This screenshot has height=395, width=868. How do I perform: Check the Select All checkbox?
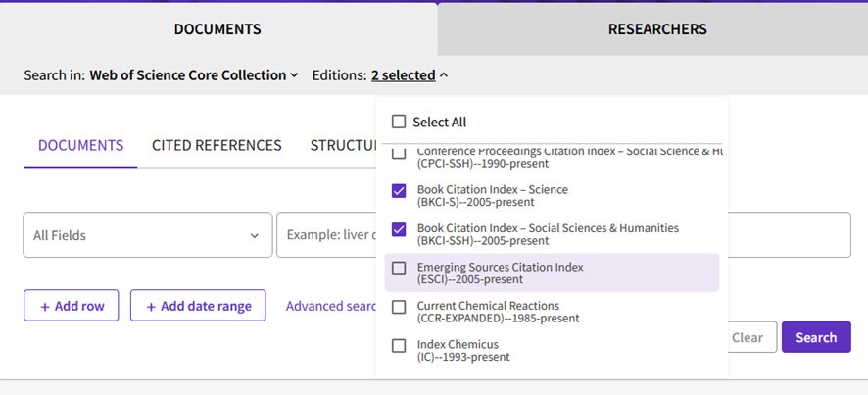399,123
